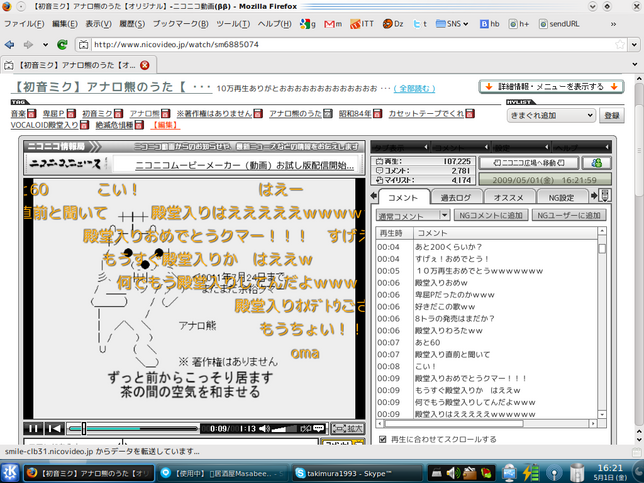Click the browser forward arrow
The image size is (644, 483).
pos(28,44)
